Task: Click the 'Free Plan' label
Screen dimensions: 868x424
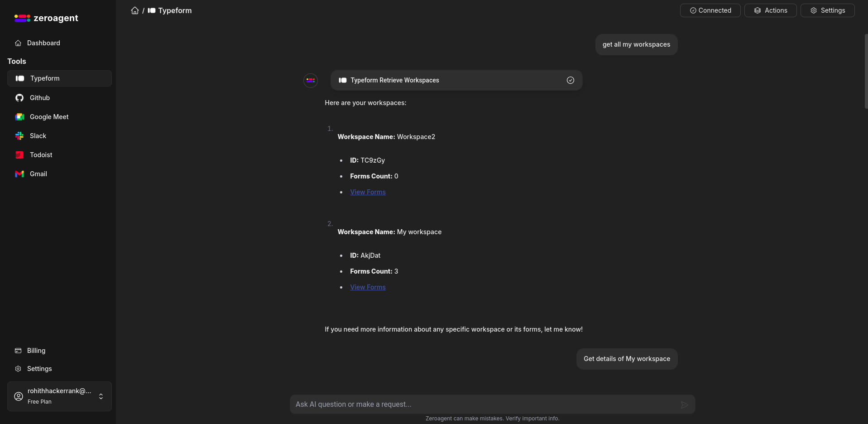Action: click(x=39, y=402)
